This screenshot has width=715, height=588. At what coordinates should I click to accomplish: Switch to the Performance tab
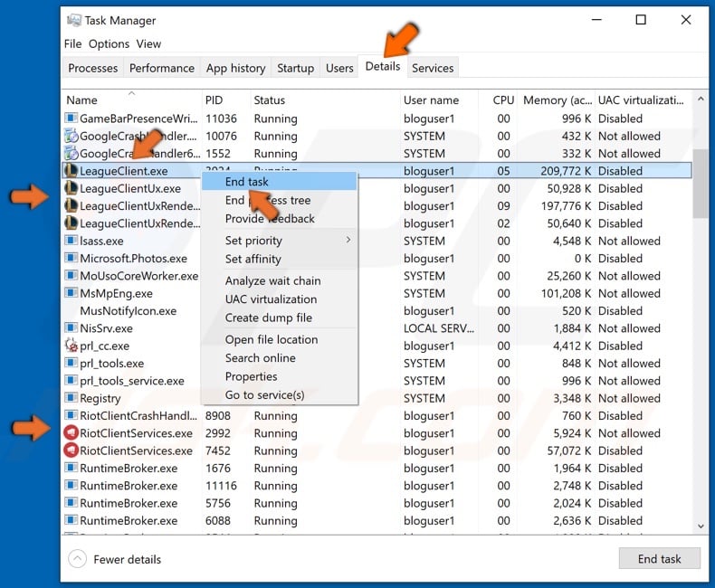tap(162, 68)
